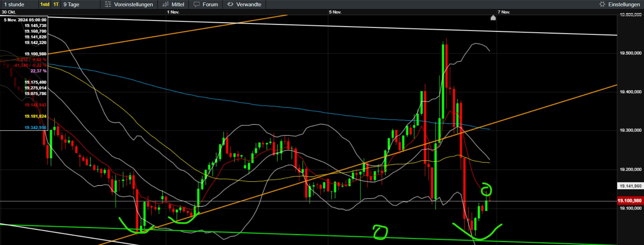Click the '5 Nov. 2024 05:00:00' timestamp
The width and height of the screenshot is (644, 245).
(25, 20)
